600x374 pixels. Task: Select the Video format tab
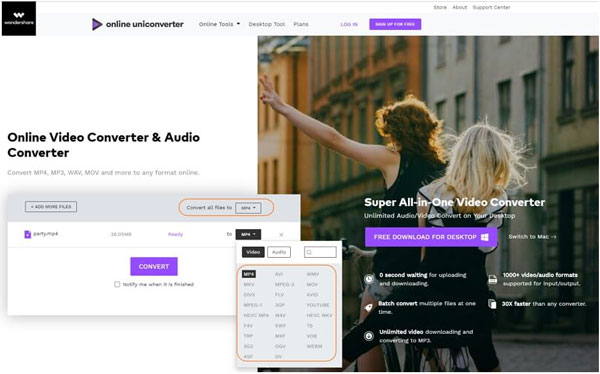click(x=253, y=252)
